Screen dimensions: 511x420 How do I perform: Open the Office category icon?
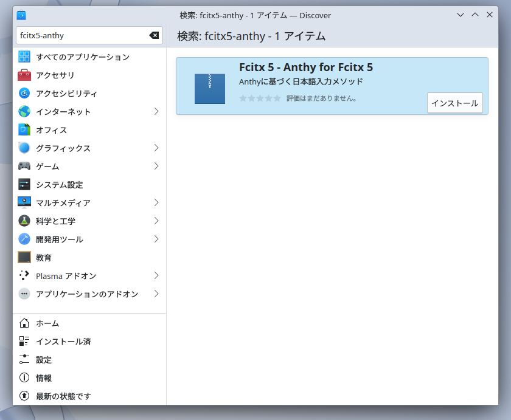coord(24,130)
